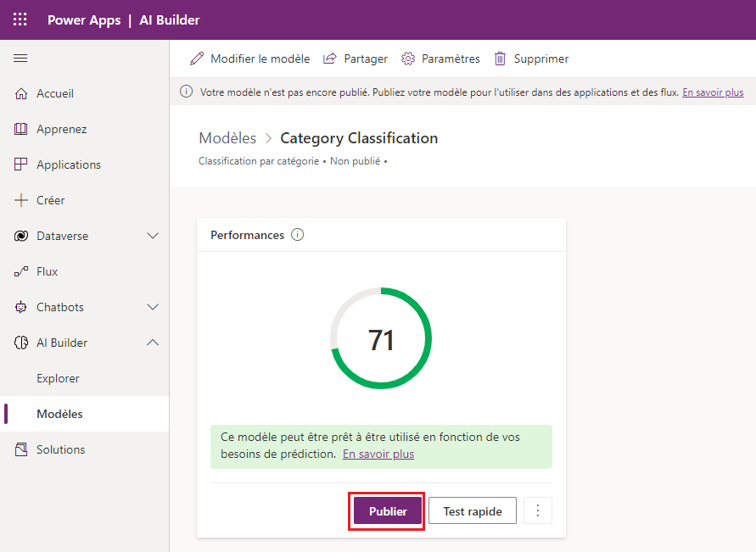This screenshot has width=756, height=552.
Task: Click the Performances card heading
Action: [248, 235]
